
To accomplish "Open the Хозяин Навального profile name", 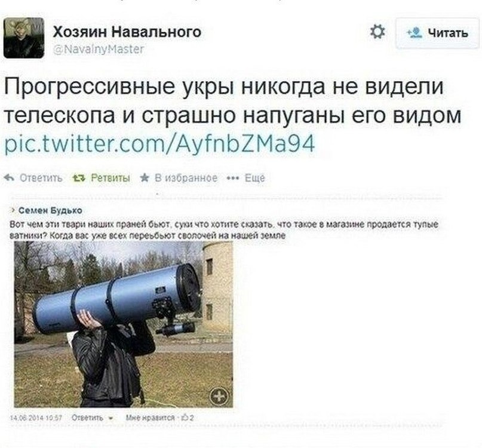I will 127,32.
